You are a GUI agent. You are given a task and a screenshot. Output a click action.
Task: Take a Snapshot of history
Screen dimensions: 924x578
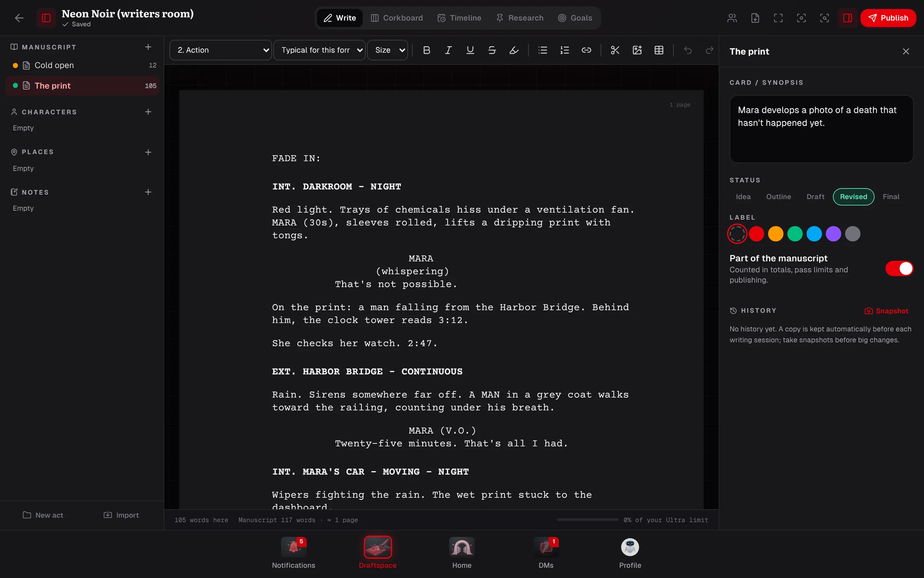[x=886, y=311]
